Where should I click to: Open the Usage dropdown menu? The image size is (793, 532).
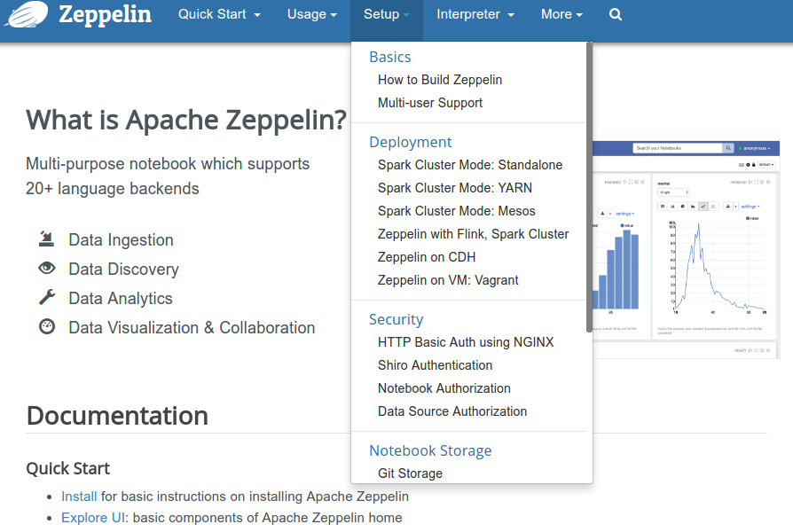point(312,14)
